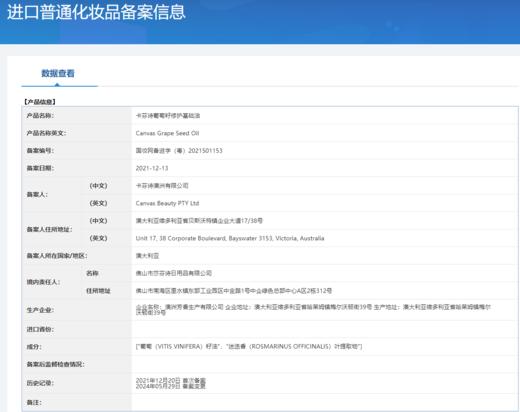Click the 住所地址 sub-label
This screenshot has height=412, width=520.
coord(98,291)
